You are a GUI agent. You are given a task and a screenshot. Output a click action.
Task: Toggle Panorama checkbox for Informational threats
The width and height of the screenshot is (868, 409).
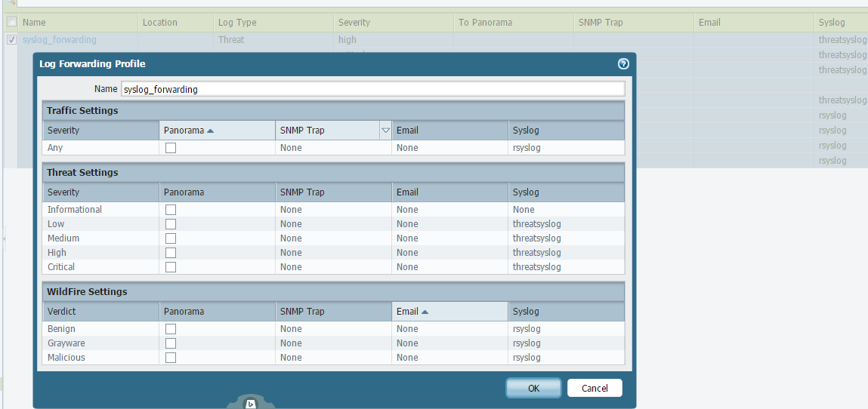171,210
